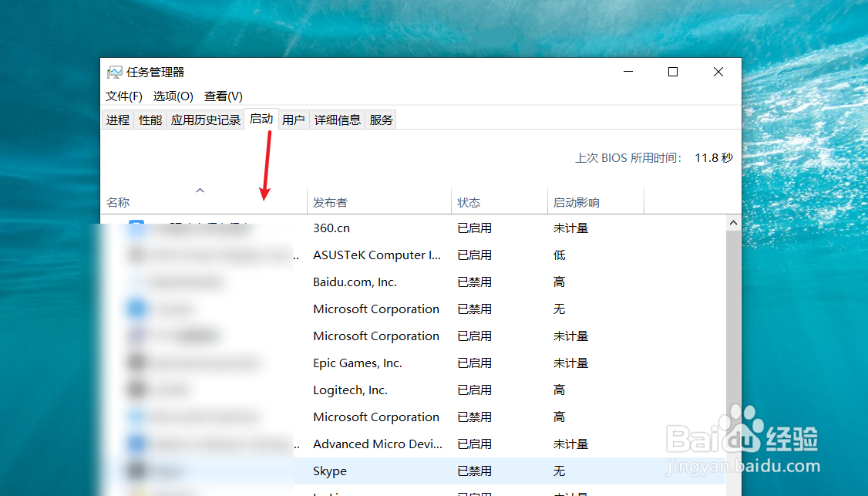Switch to the 性能 tab
Image resolution: width=868 pixels, height=496 pixels.
[x=150, y=120]
